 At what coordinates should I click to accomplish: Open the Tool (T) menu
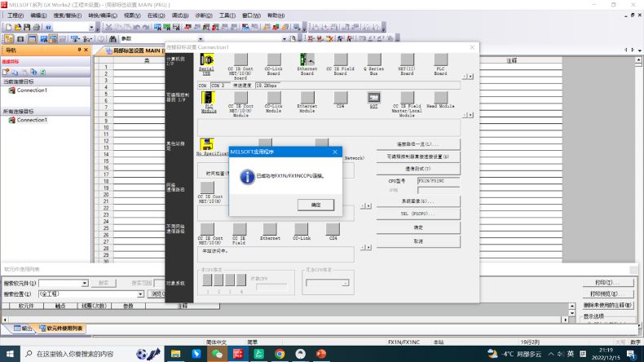227,15
